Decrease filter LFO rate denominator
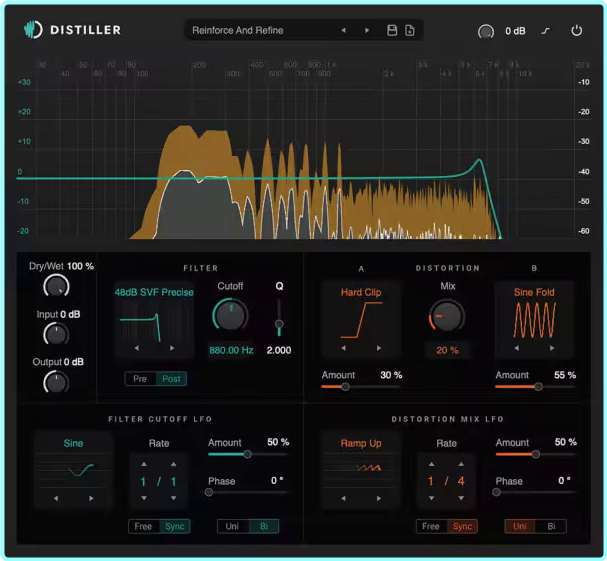This screenshot has height=561, width=607. (173, 498)
